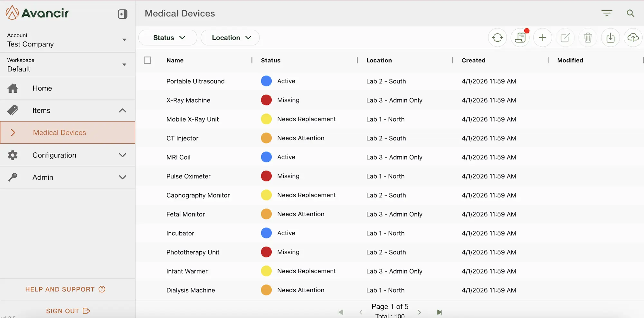The width and height of the screenshot is (644, 318).
Task: Select Medical Devices in the sidebar
Action: click(x=60, y=133)
